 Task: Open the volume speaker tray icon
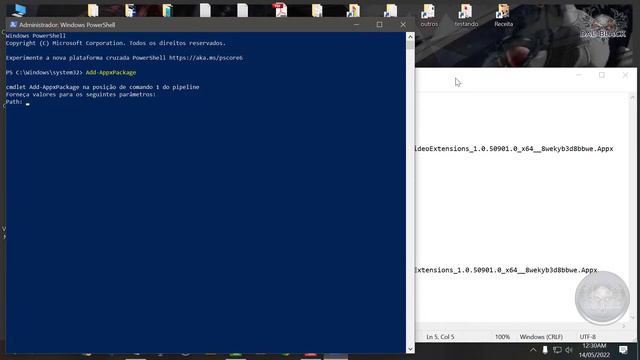(569, 350)
